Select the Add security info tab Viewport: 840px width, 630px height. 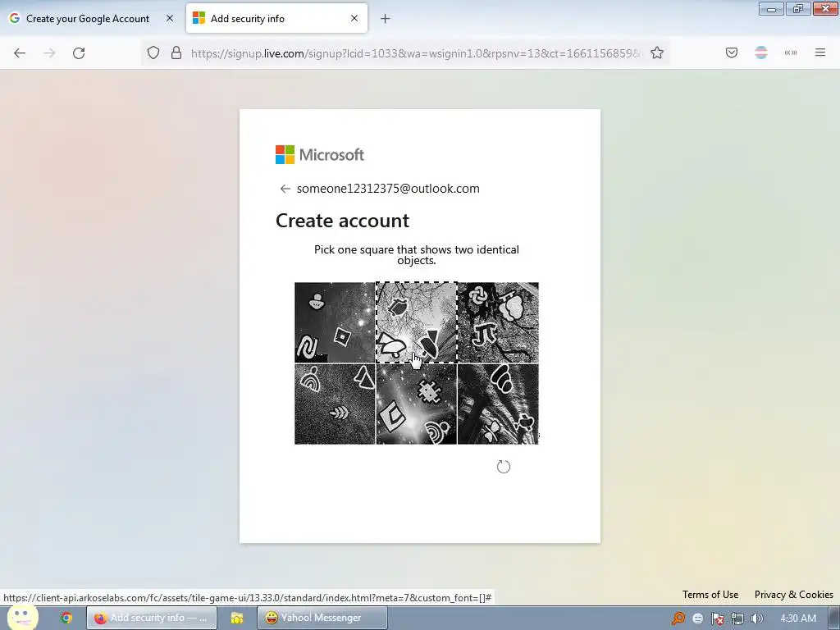(x=276, y=19)
